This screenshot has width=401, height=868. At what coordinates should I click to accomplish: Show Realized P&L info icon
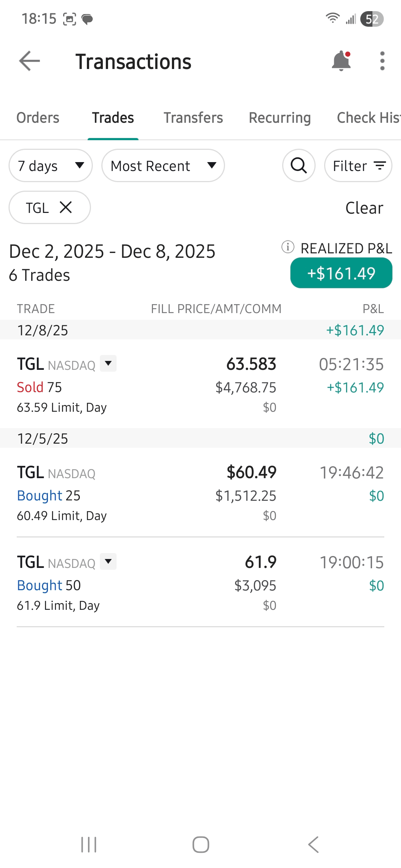(288, 247)
